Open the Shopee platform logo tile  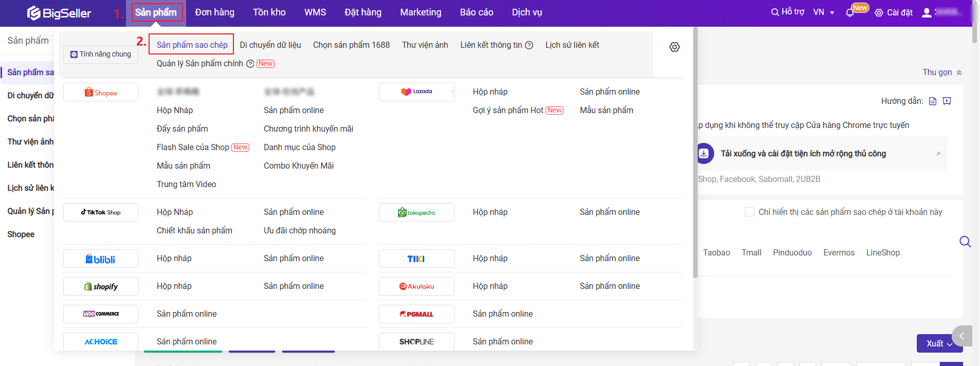101,93
